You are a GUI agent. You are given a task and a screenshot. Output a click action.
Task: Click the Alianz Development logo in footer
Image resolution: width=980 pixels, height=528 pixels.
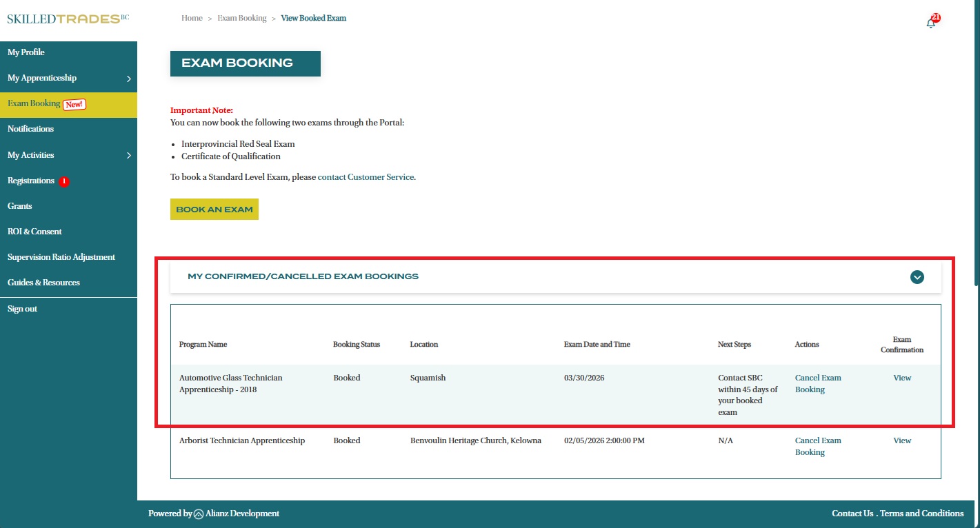click(199, 514)
